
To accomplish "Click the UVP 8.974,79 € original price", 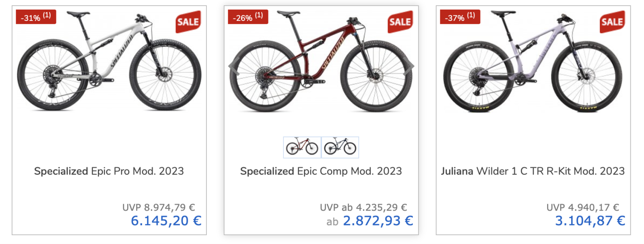I will click(x=159, y=207).
